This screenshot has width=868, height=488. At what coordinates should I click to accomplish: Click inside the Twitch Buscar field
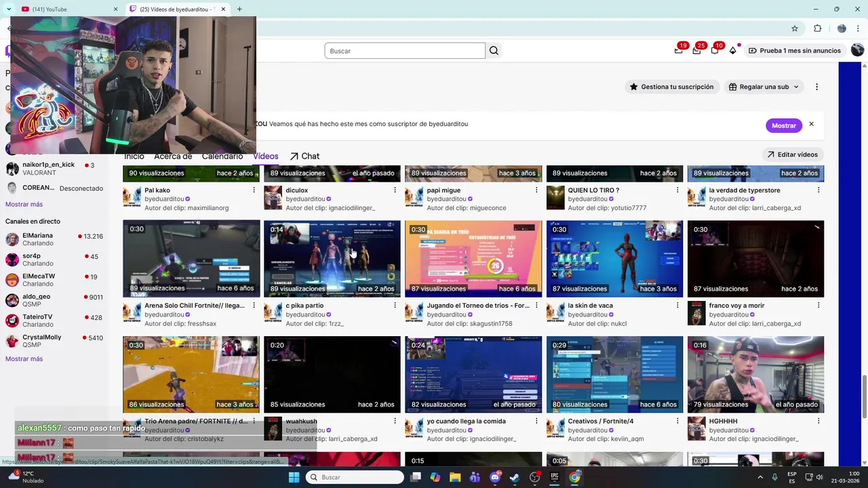click(405, 51)
